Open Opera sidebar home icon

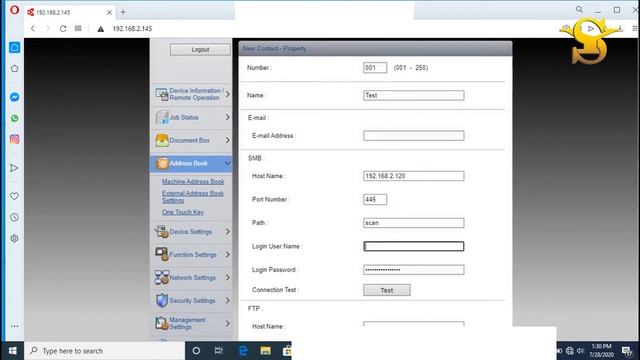tap(14, 47)
